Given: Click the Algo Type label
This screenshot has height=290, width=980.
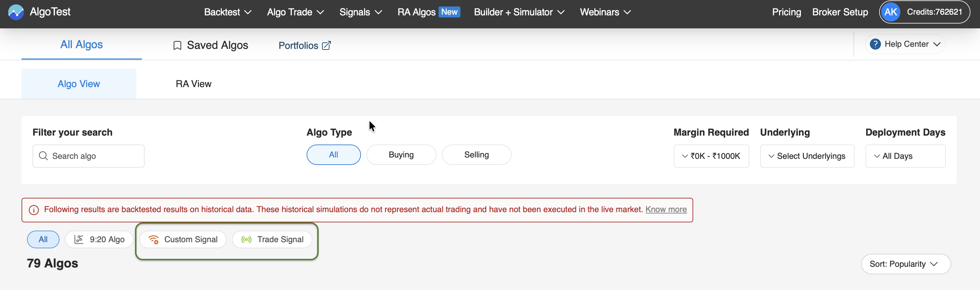Looking at the screenshot, I should pos(329,132).
